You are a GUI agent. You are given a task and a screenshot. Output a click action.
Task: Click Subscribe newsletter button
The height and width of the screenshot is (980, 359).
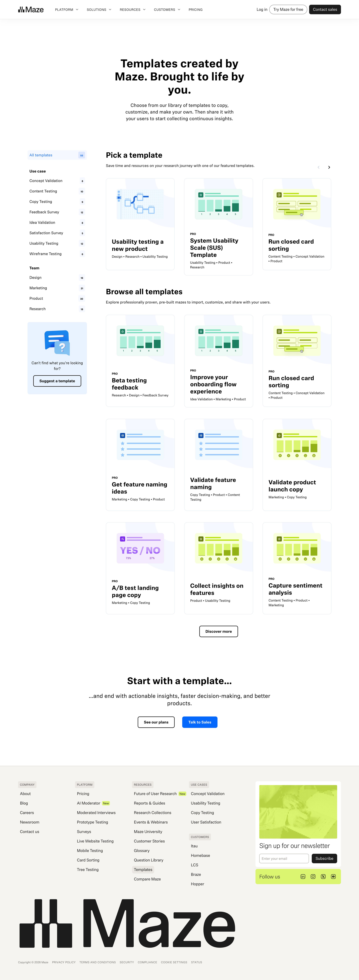(324, 859)
